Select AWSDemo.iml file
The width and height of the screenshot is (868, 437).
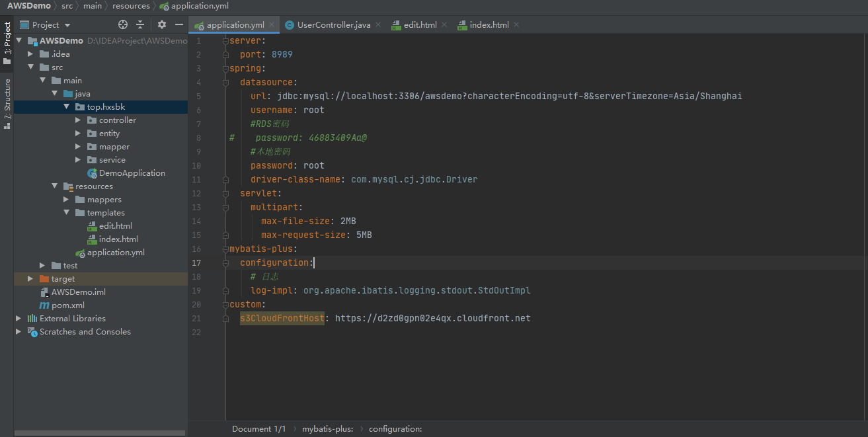(79, 292)
